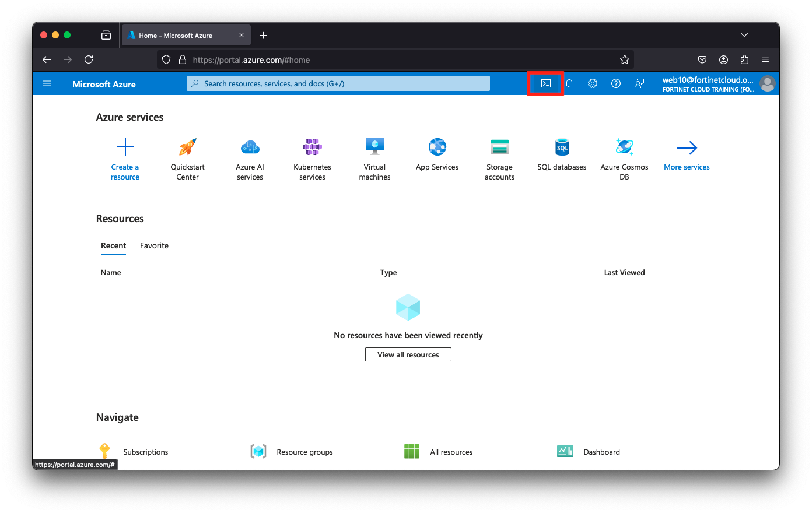Open Azure Cosmos DB icon
This screenshot has height=513, width=812.
[625, 147]
